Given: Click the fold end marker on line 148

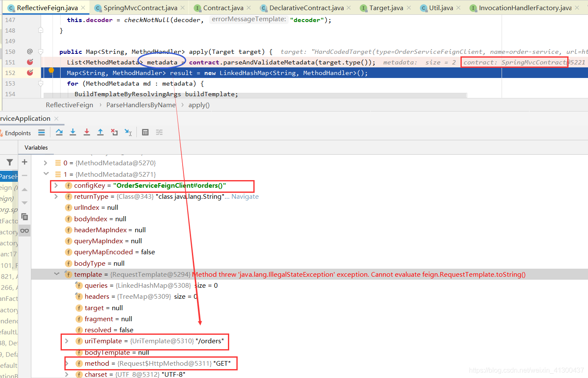Looking at the screenshot, I should (41, 30).
